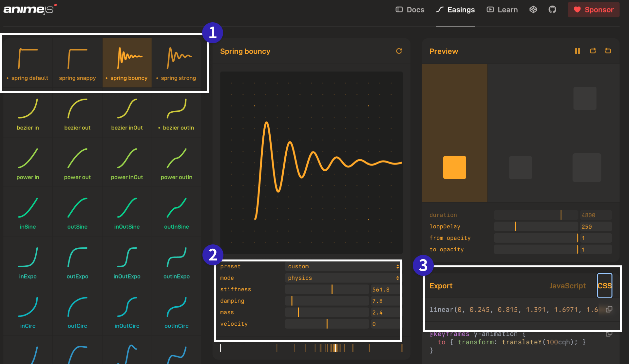Viewport: 629px width, 364px height.
Task: Select the spring strong easing
Action: coord(176,63)
